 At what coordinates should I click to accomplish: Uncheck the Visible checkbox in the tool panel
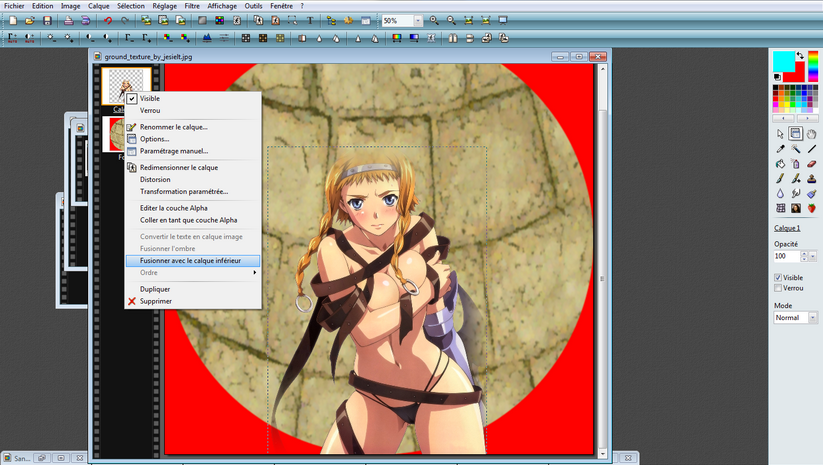pos(778,278)
